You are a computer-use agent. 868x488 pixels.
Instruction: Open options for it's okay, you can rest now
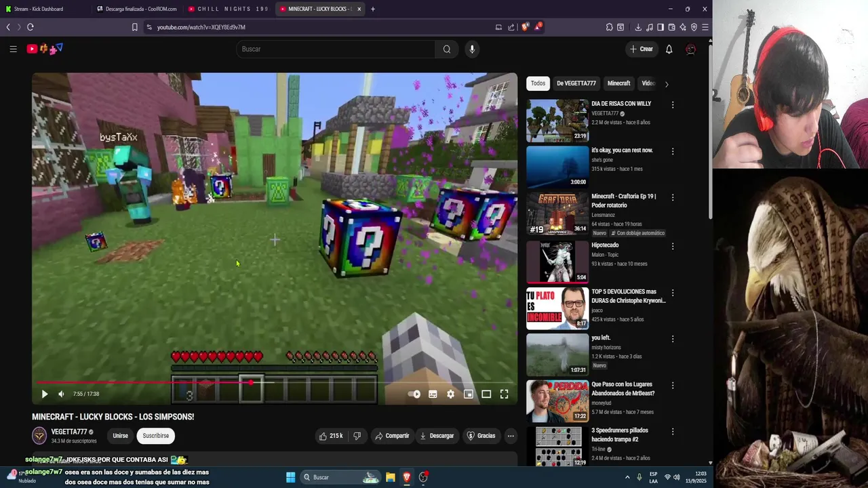click(672, 152)
